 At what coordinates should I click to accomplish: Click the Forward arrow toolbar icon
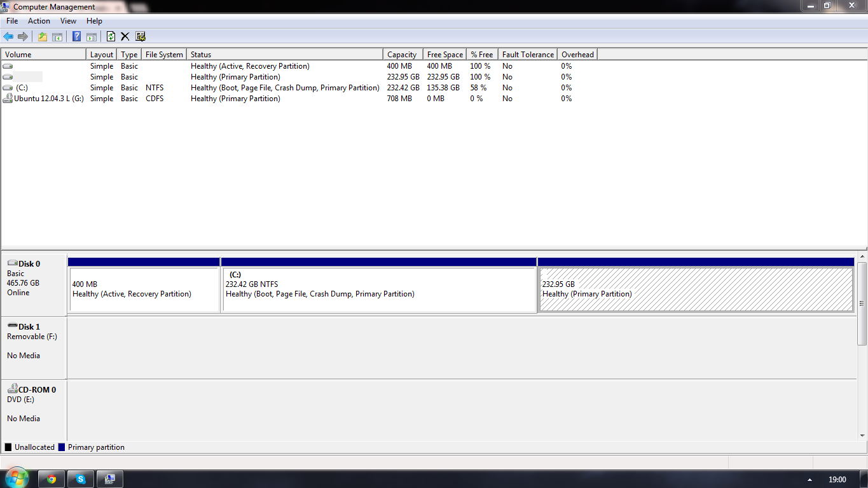coord(23,37)
